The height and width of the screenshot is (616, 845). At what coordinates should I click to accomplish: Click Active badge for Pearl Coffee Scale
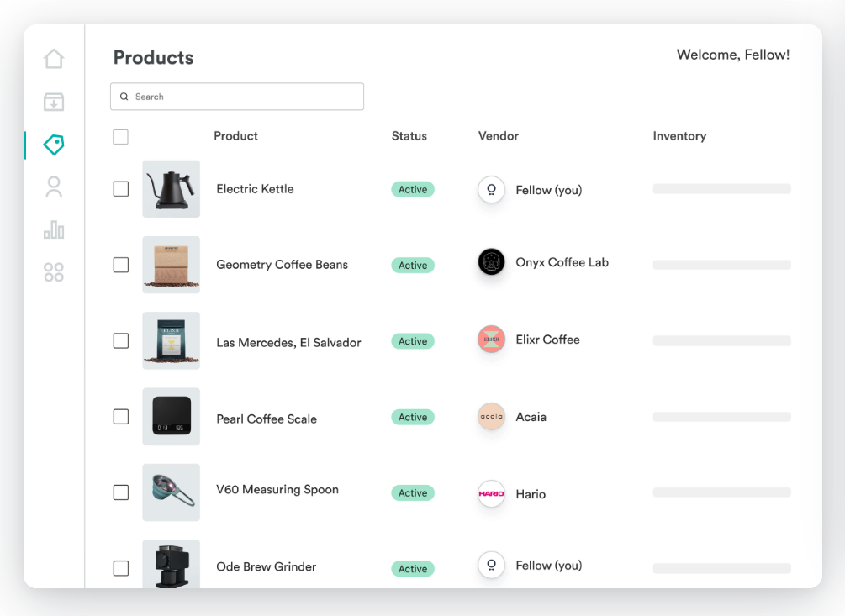(413, 418)
